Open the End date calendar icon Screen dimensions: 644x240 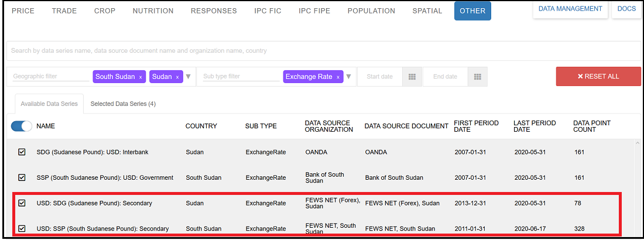tap(477, 77)
